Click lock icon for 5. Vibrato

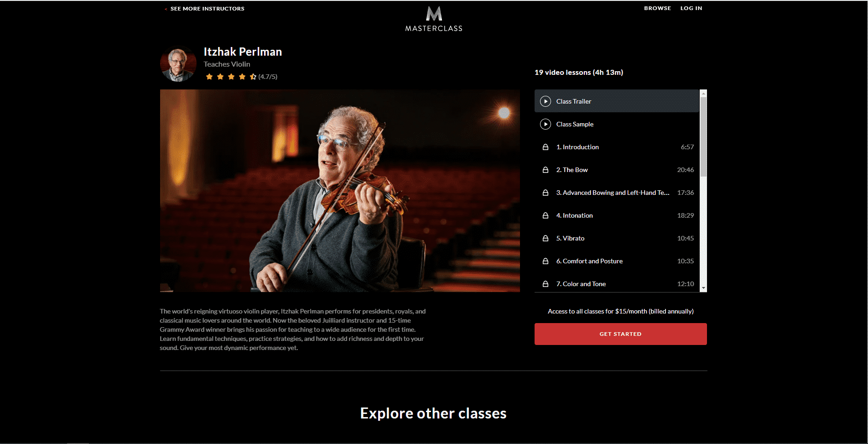tap(545, 238)
